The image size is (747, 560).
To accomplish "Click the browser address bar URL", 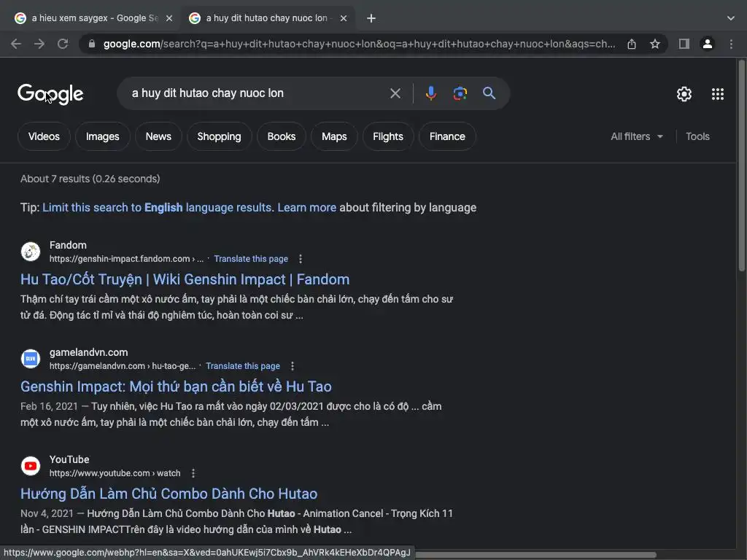I will pos(359,44).
